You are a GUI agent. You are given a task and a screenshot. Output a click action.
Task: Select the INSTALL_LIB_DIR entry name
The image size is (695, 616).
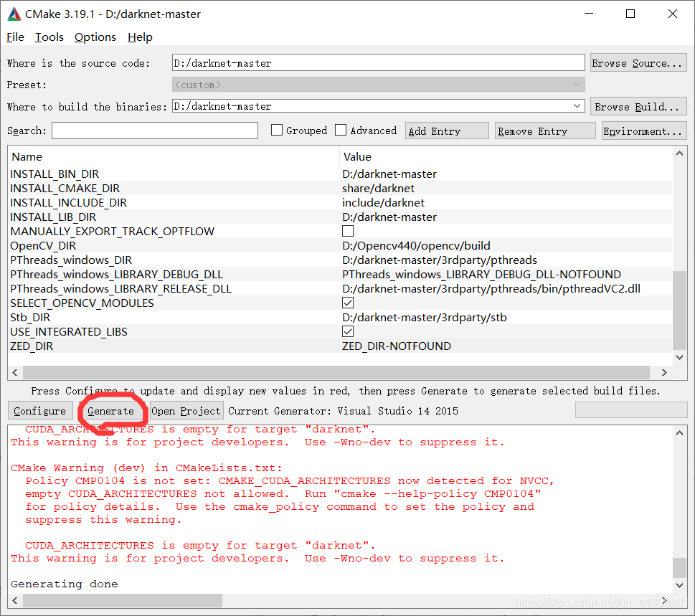pos(53,217)
